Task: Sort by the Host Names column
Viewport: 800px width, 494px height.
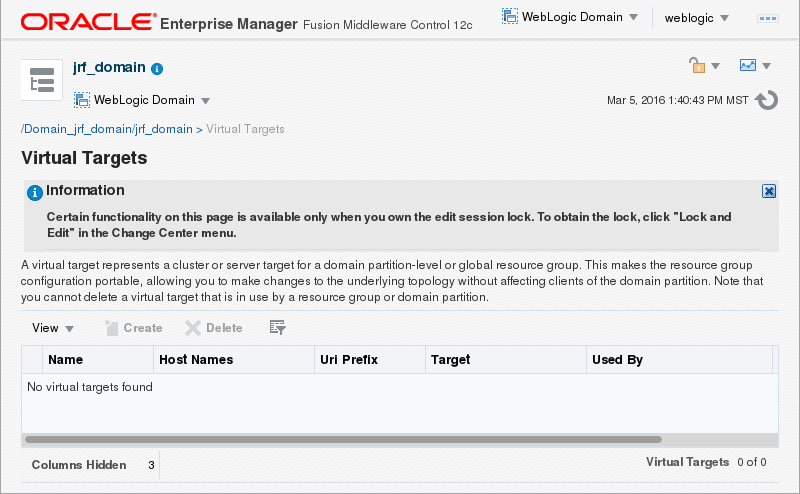Action: (x=196, y=360)
